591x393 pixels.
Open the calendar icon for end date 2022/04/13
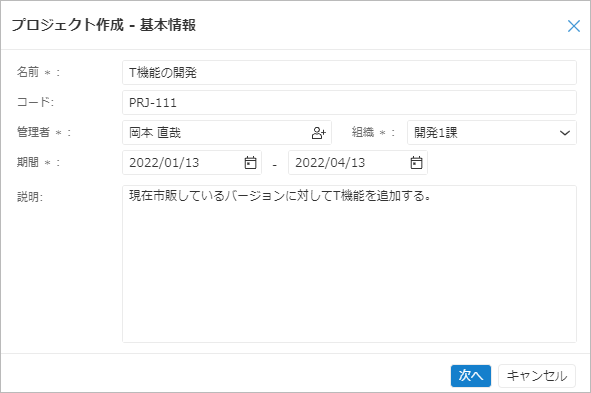(416, 162)
